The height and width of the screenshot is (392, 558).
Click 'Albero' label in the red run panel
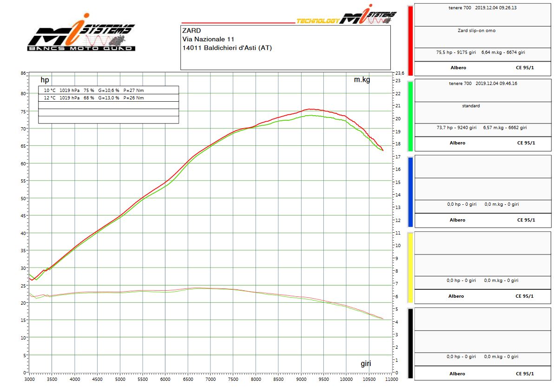pos(458,68)
